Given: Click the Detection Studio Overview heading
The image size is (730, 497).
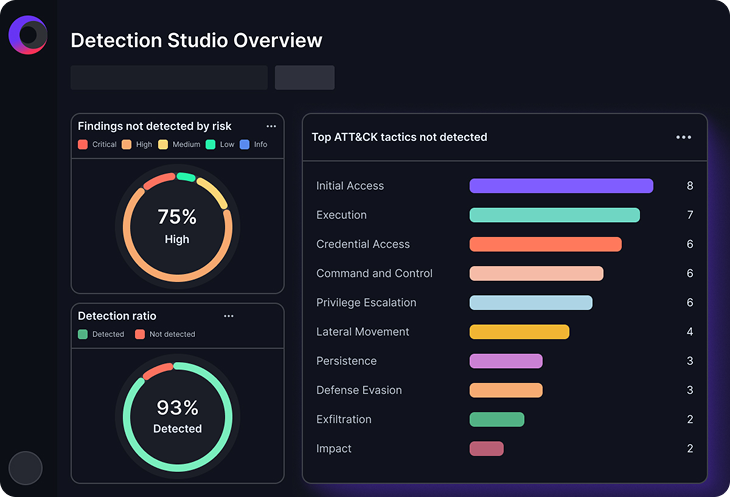Looking at the screenshot, I should (196, 40).
